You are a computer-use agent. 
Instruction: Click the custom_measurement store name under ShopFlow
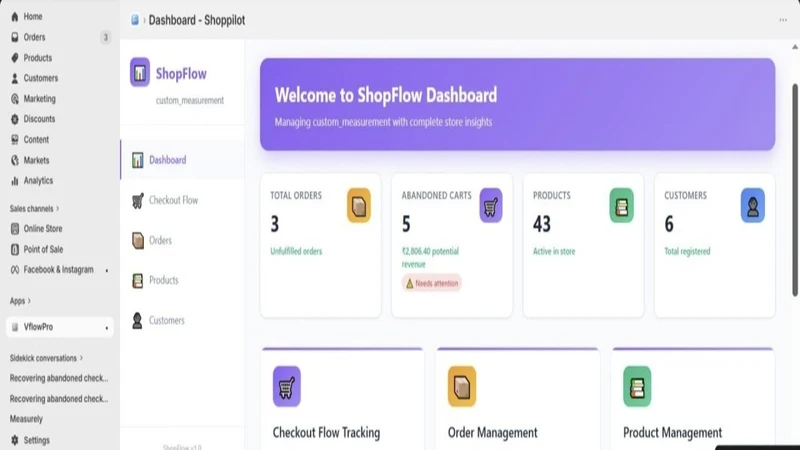190,101
